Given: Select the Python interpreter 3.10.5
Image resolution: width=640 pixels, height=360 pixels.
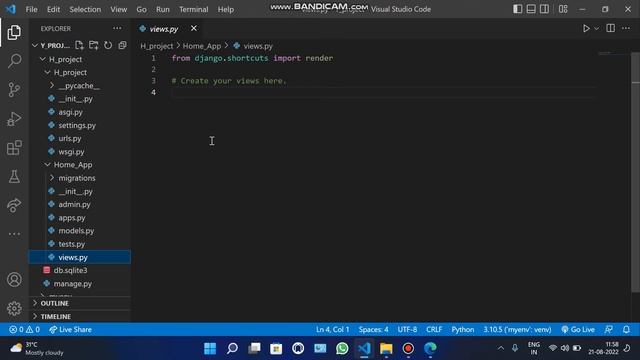Looking at the screenshot, I should [x=517, y=329].
